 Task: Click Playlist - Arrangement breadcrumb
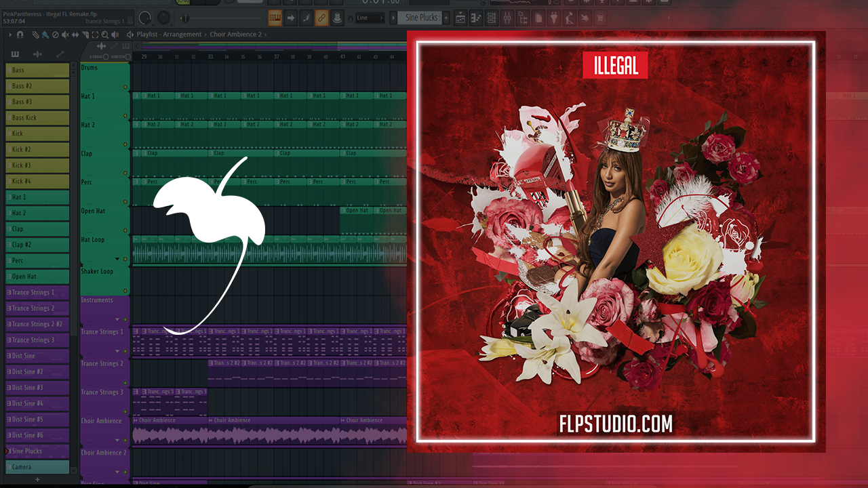click(x=169, y=35)
